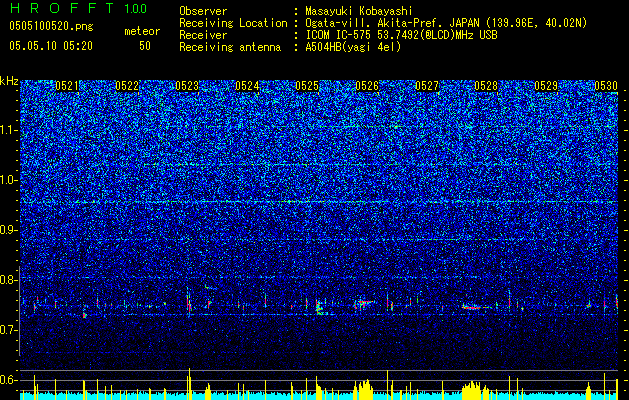629x400 pixels.
Task: Click the meteor count value 50
Action: (145, 46)
